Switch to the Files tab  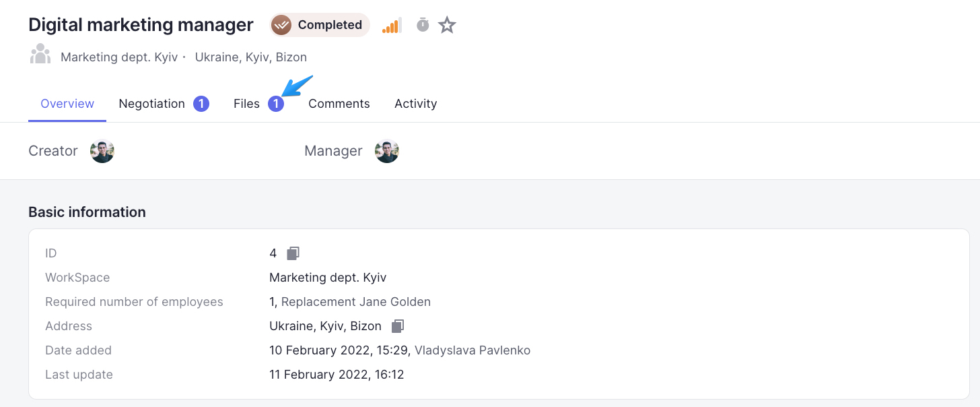click(x=246, y=103)
